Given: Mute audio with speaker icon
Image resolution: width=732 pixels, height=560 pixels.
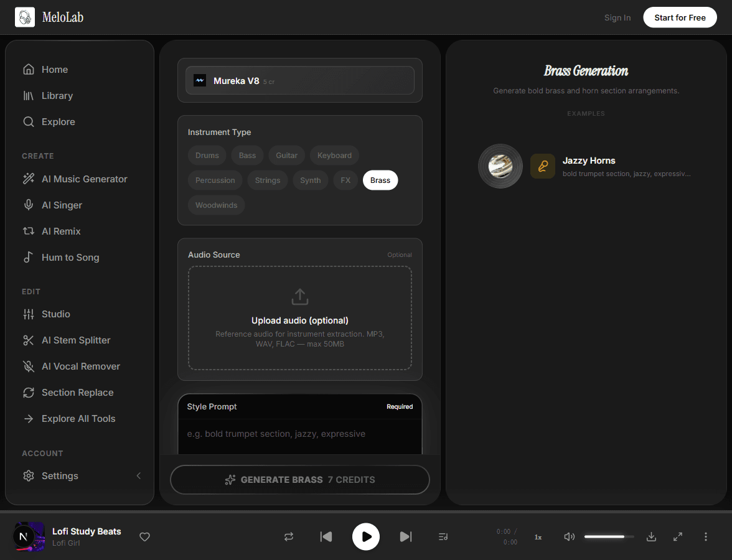Looking at the screenshot, I should coord(569,536).
